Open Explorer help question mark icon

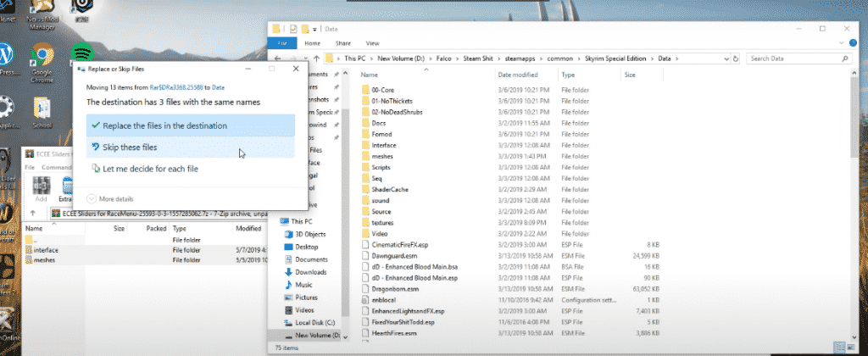coord(853,42)
